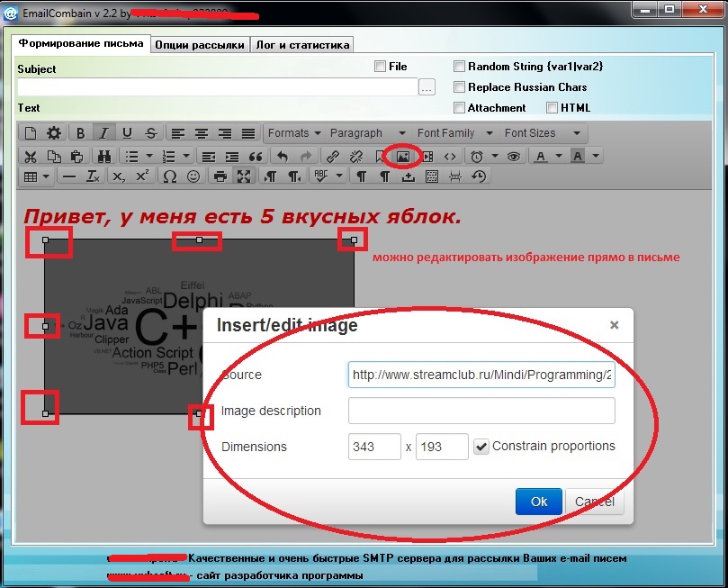Screen dimensions: 728x588
Task: Uncheck Constrain proportions
Action: pyautogui.click(x=481, y=447)
